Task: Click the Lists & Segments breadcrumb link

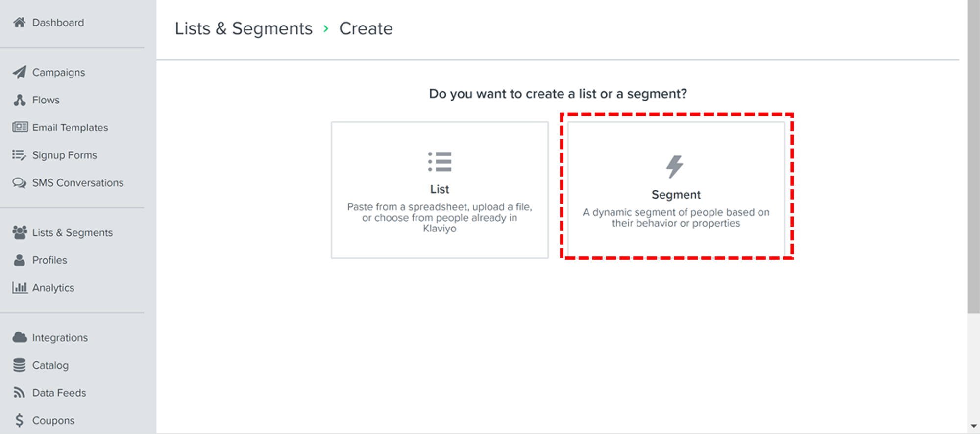Action: click(x=244, y=29)
